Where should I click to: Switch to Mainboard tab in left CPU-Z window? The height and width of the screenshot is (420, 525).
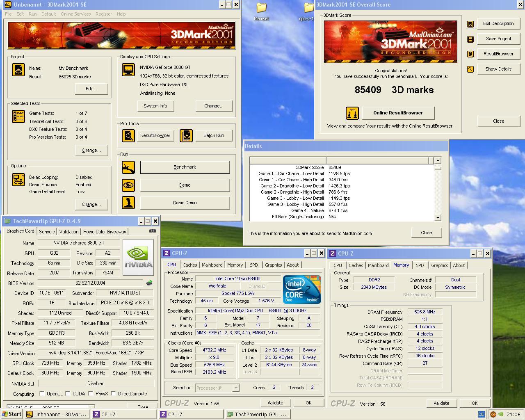point(212,265)
